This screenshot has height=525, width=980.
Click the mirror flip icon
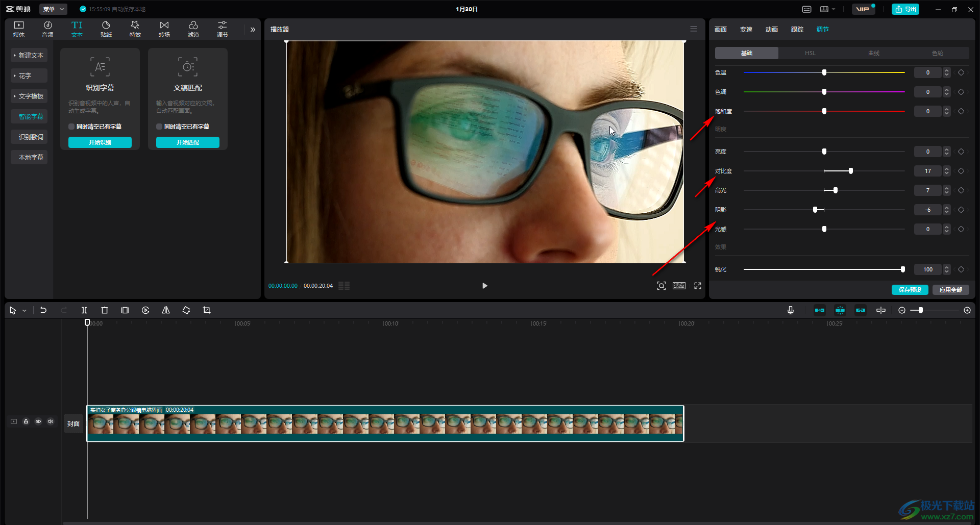coord(166,310)
